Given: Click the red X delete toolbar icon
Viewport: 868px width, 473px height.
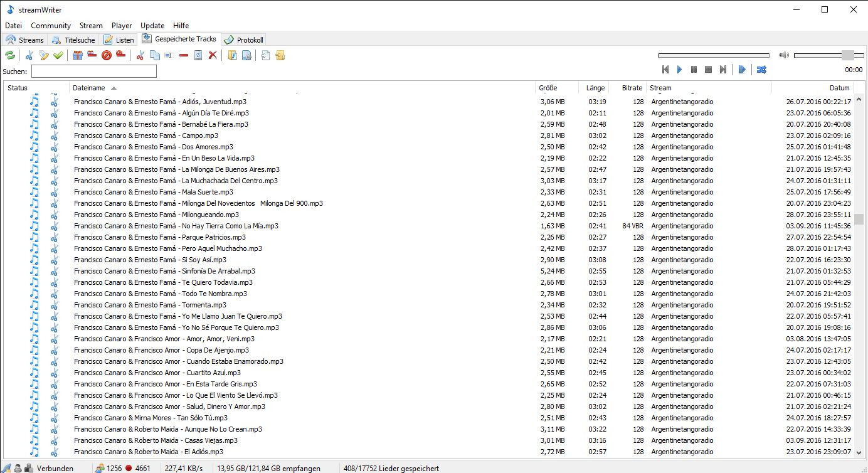Looking at the screenshot, I should [213, 56].
